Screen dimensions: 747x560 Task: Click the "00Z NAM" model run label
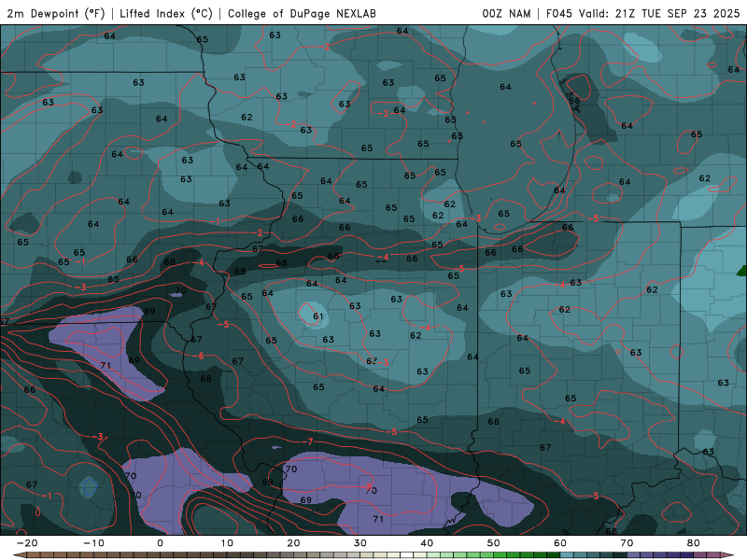pyautogui.click(x=506, y=13)
